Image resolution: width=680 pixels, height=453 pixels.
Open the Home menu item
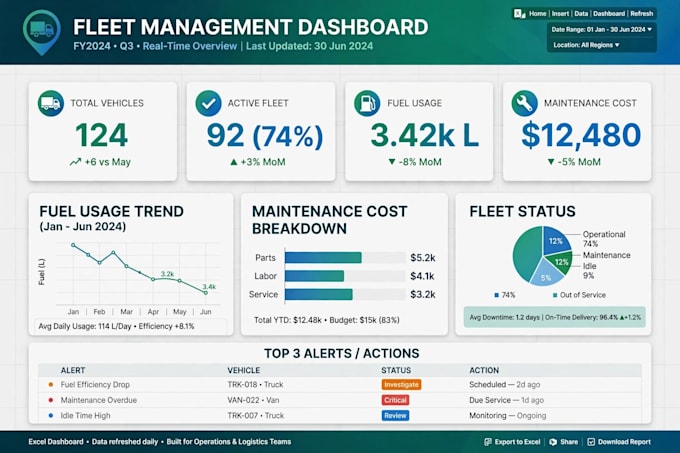pos(538,14)
